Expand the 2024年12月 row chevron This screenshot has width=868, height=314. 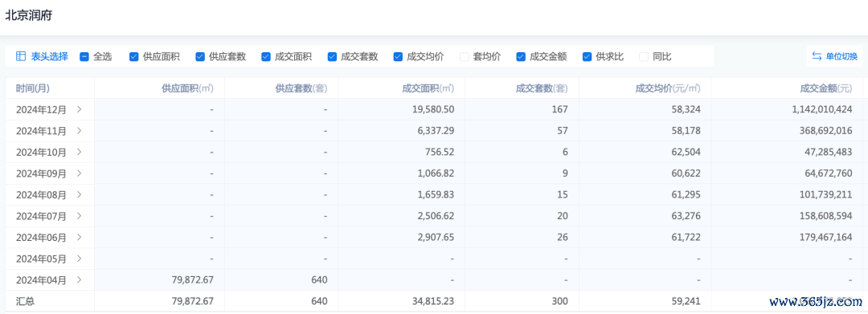click(x=79, y=109)
